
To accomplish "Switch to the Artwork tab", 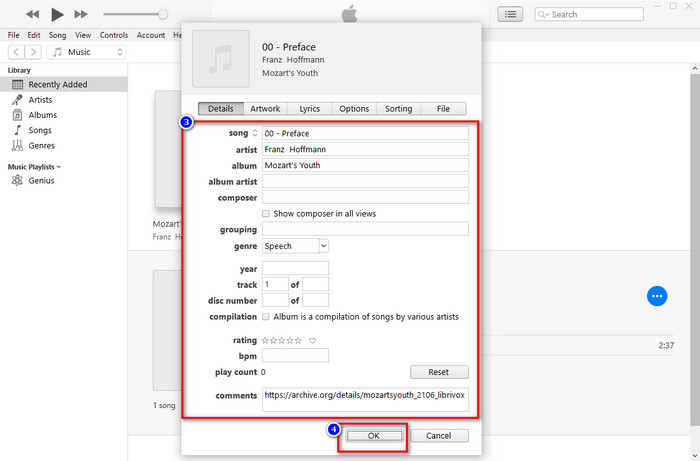I will point(265,108).
